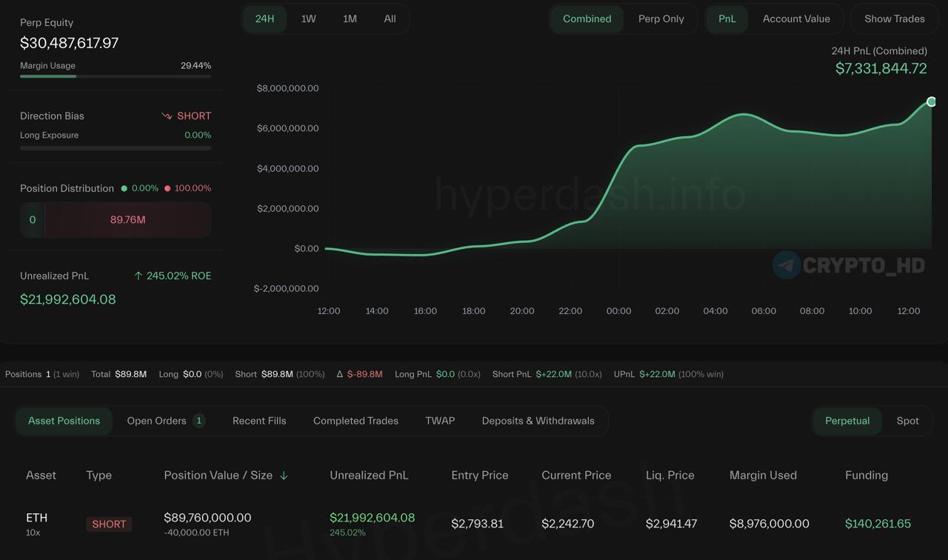Click the Margin Usage progress bar

tap(116, 76)
